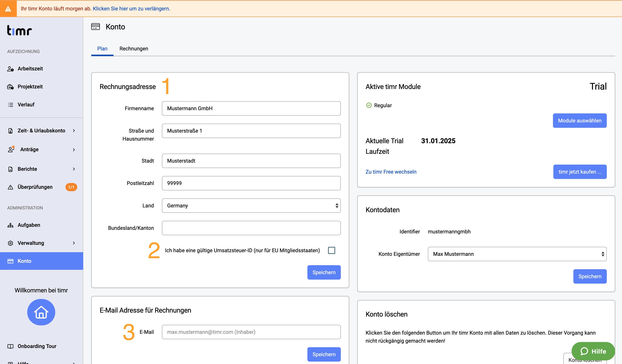Save the E-Mail address with Speichern
Image resolution: width=622 pixels, height=364 pixels.
coord(324,354)
